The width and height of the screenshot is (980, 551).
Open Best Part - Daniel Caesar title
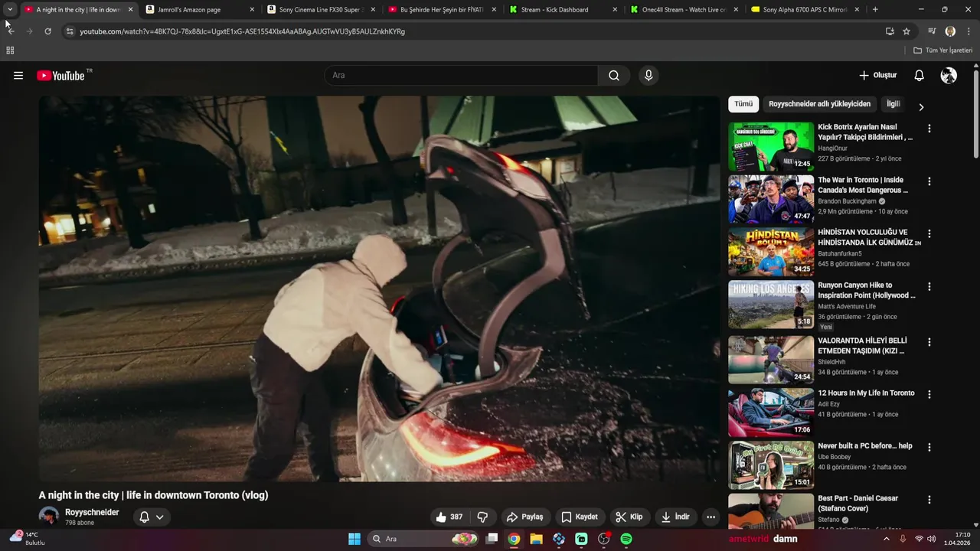(x=857, y=504)
